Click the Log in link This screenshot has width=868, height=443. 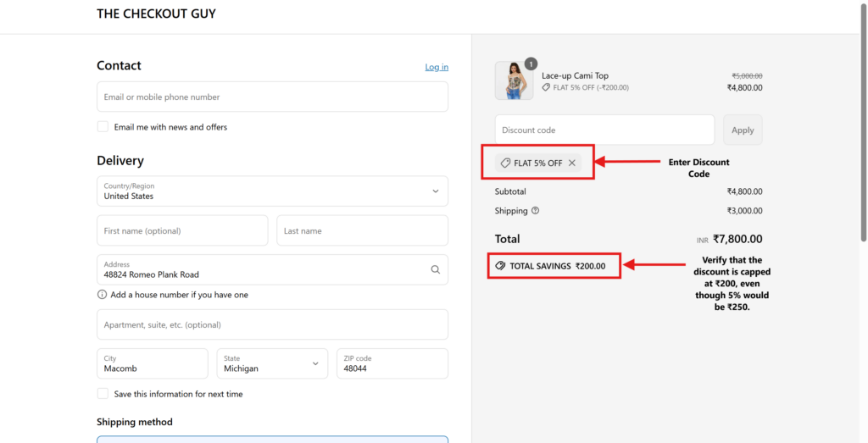click(437, 67)
